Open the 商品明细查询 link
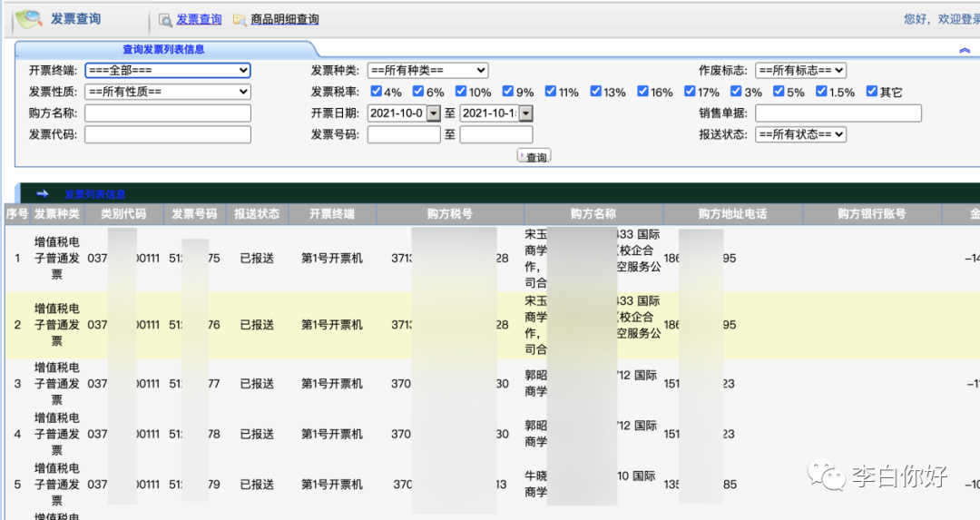 tap(284, 19)
